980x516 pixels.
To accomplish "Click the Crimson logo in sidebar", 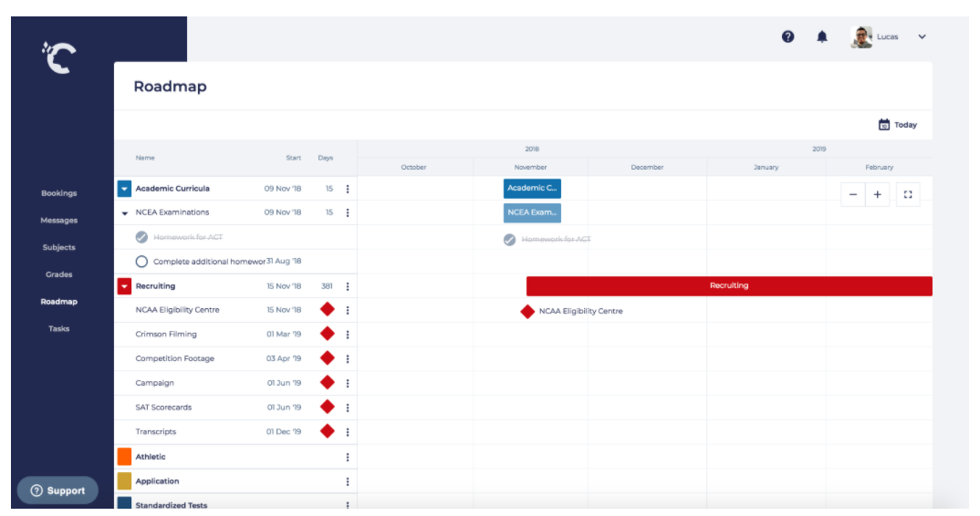I will pyautogui.click(x=58, y=58).
